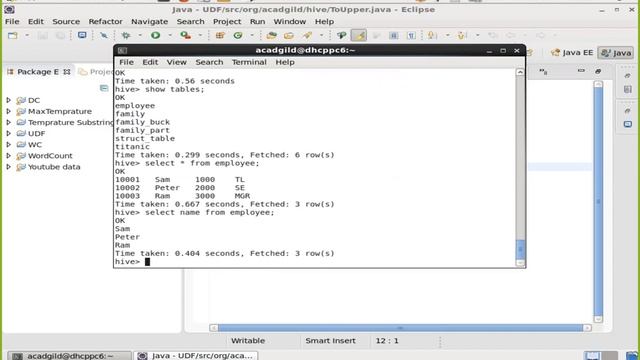This screenshot has height=360, width=640.
Task: Click the New Java Package icon
Action: pos(220,36)
